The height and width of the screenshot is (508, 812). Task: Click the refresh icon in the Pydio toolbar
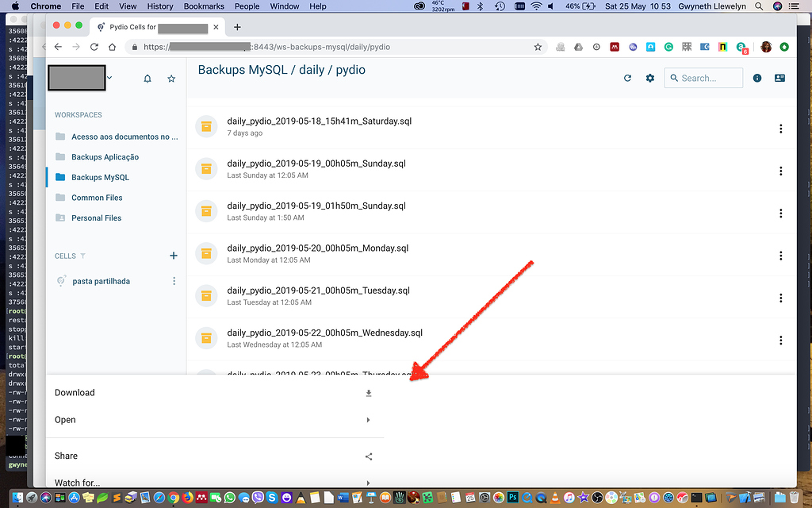click(x=627, y=78)
